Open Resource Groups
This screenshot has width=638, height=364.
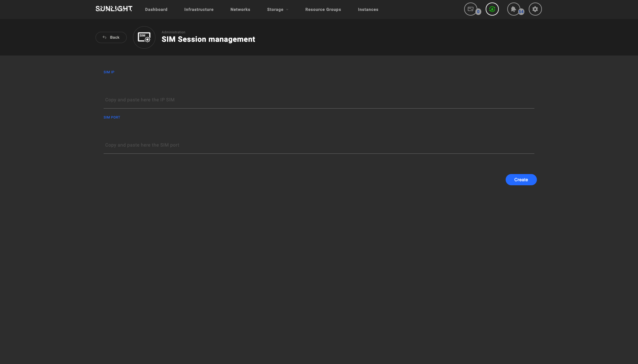pos(323,9)
